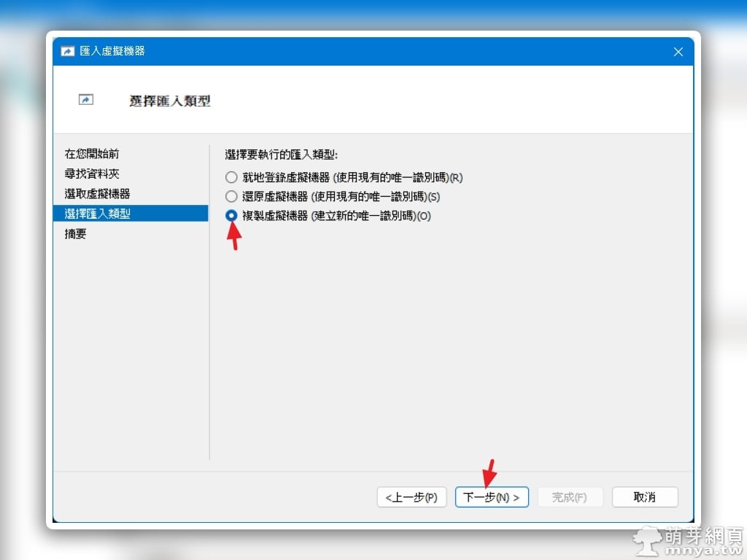
Task: Open the 尋找資料夾 step in sidebar
Action: coord(92,174)
